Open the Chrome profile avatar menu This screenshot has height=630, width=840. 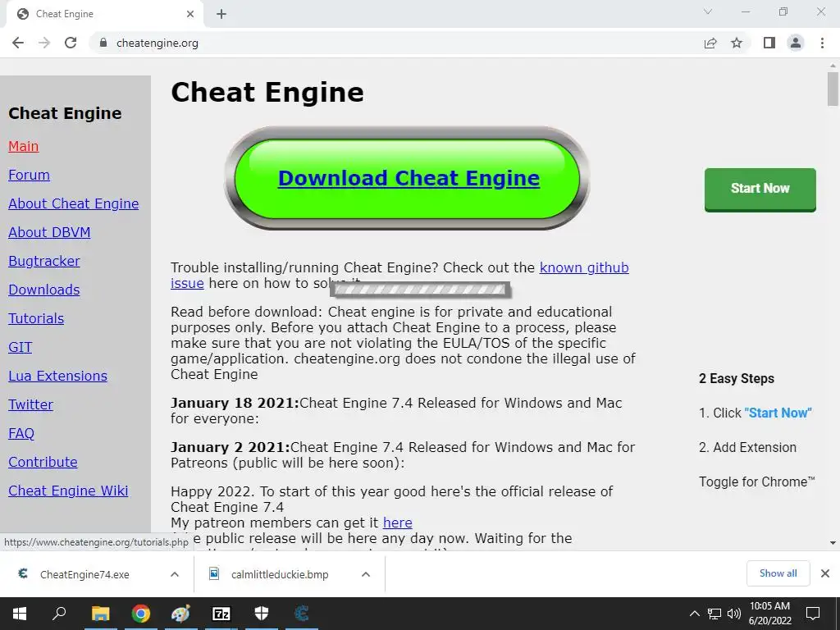pos(796,43)
